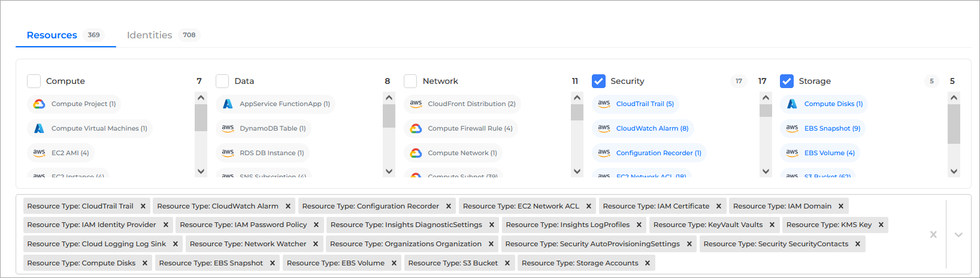Remove the EBS Volume filter tag

click(x=394, y=263)
